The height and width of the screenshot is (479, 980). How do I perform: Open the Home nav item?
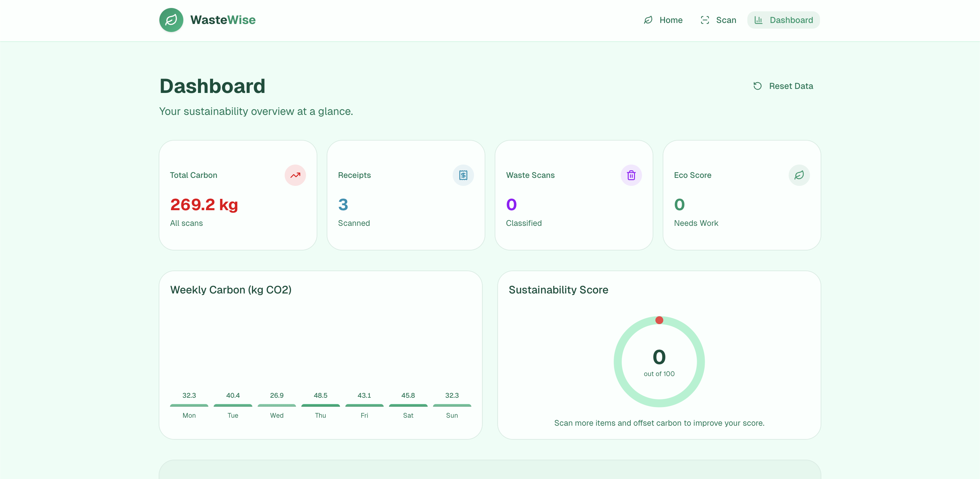pyautogui.click(x=663, y=20)
